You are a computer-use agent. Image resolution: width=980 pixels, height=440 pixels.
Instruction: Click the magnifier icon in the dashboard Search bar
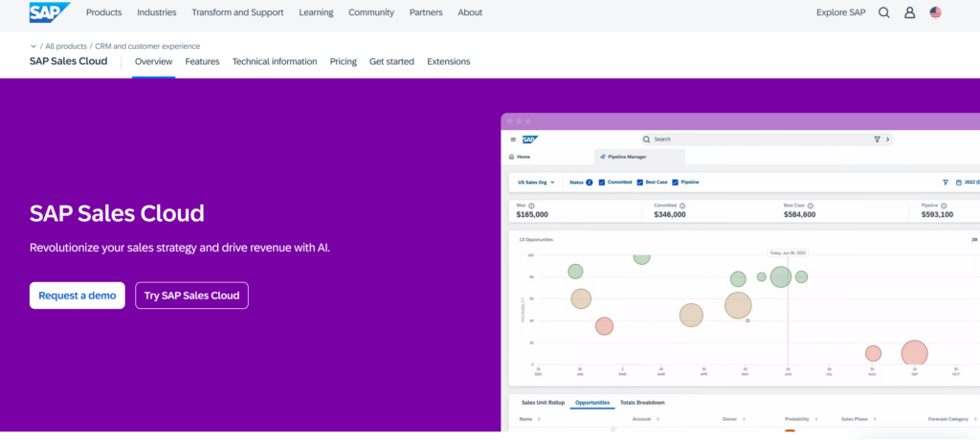click(647, 140)
